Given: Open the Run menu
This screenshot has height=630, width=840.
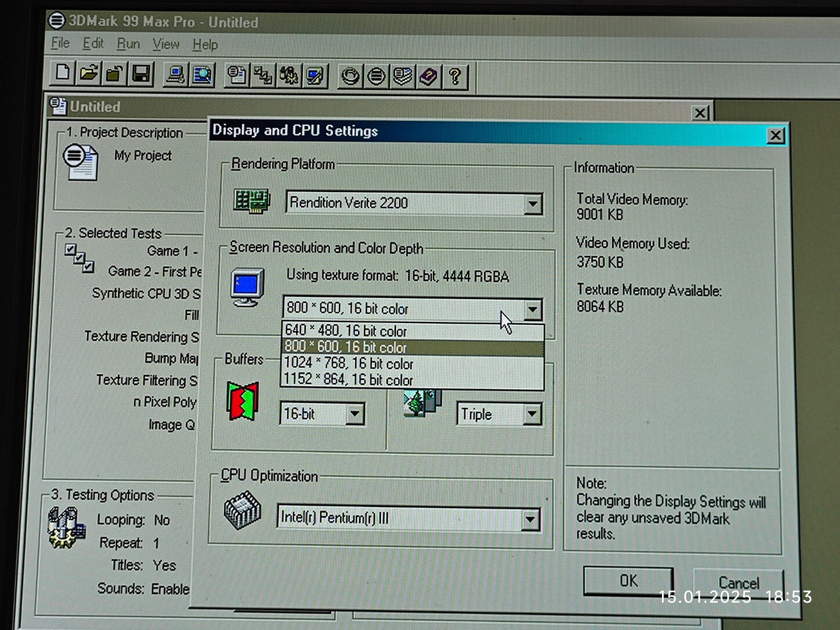Looking at the screenshot, I should pyautogui.click(x=128, y=44).
